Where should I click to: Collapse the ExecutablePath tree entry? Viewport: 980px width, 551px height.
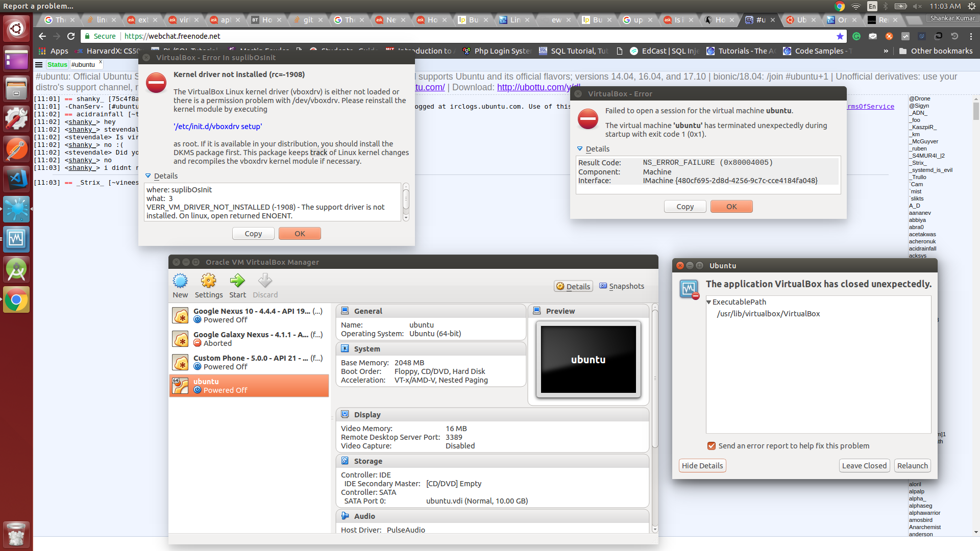709,302
